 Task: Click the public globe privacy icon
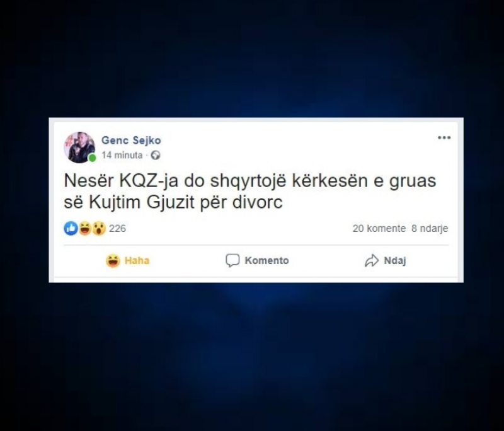click(x=156, y=155)
